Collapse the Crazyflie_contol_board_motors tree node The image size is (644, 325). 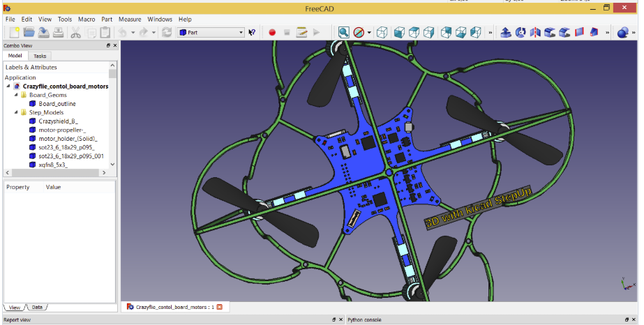click(x=8, y=86)
